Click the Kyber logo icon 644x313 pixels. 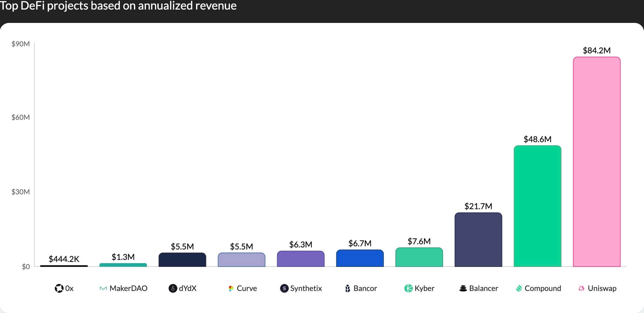pos(408,288)
